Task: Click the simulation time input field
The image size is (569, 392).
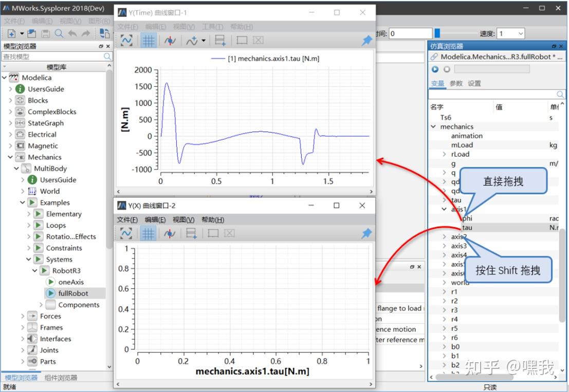Action: coord(410,34)
